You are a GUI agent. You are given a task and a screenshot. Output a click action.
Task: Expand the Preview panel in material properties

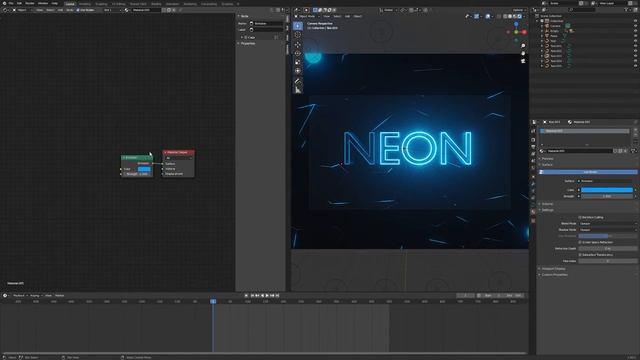547,158
